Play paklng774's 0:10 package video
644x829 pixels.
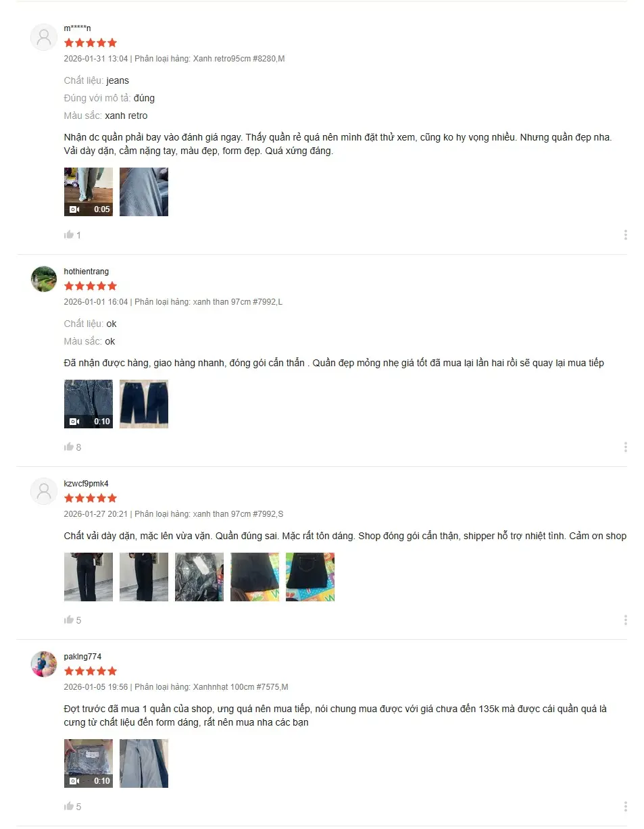pyautogui.click(x=89, y=763)
